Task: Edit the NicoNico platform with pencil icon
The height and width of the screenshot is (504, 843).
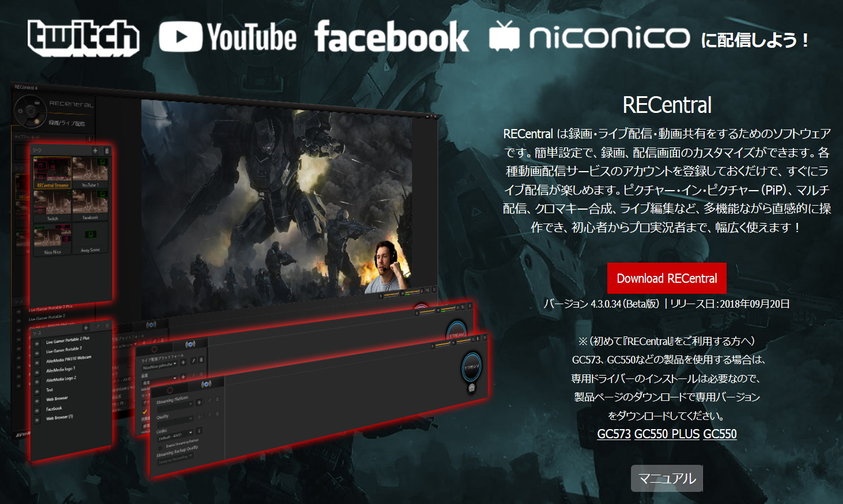Action: 193,361
